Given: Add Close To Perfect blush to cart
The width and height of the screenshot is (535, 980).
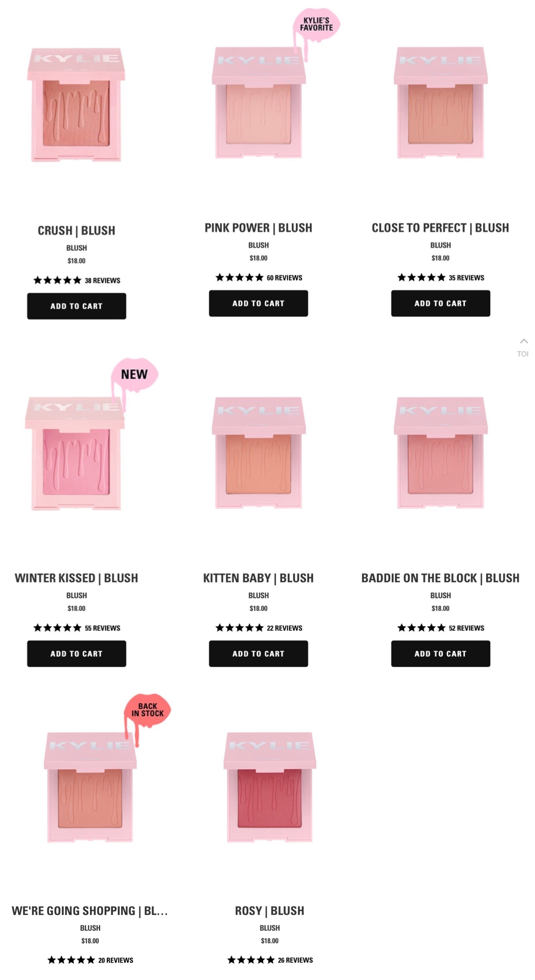Looking at the screenshot, I should 441,303.
